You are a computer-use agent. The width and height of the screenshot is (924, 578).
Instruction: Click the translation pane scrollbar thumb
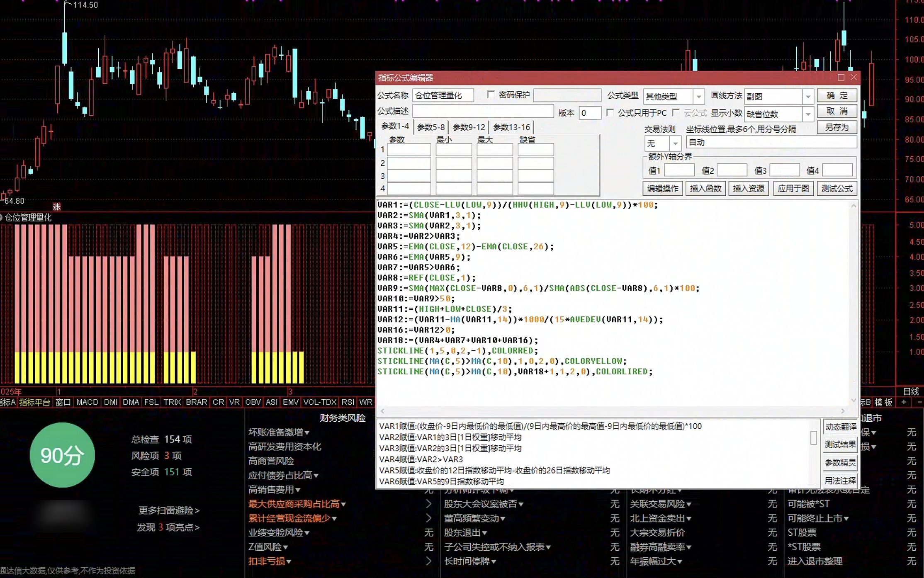pos(813,437)
